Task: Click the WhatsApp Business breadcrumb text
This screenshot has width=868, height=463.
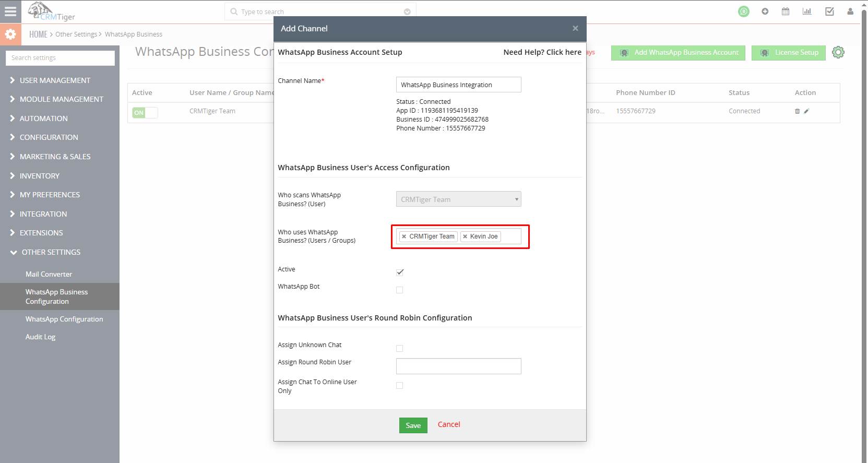Action: (134, 34)
